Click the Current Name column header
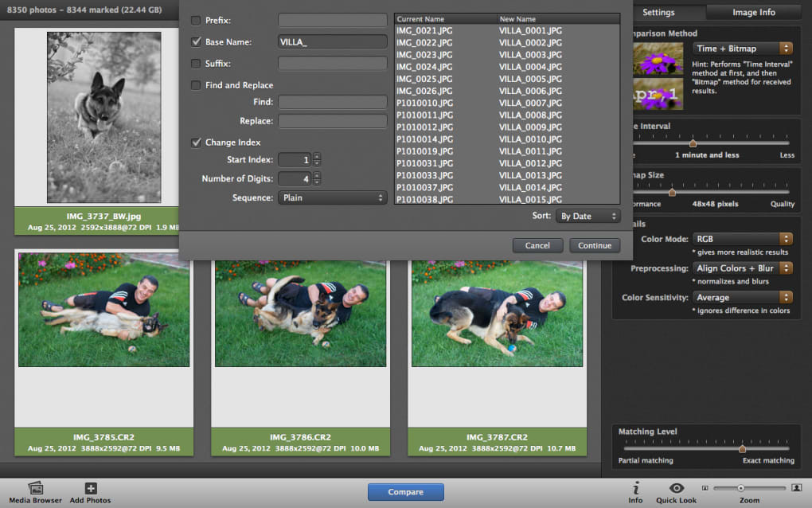The width and height of the screenshot is (812, 508). [445, 19]
